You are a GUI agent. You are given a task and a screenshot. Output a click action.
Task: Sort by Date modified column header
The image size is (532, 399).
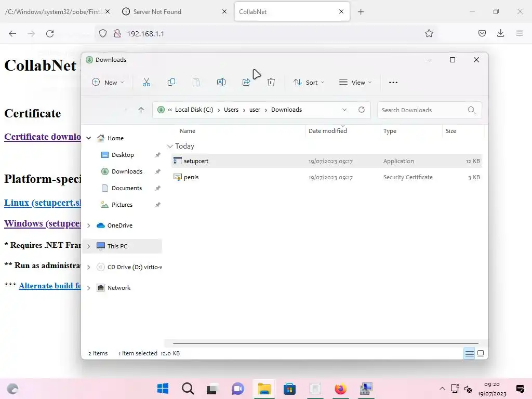point(328,131)
